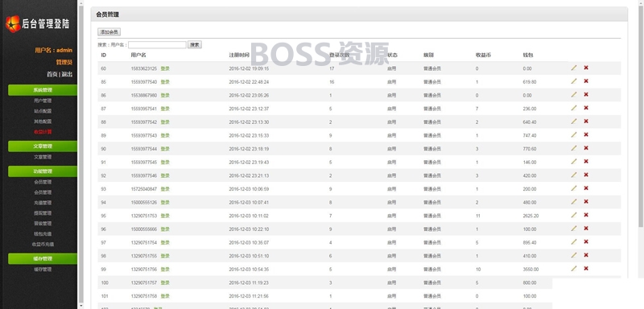Delete member ID 89
Image resolution: width=644 pixels, height=309 pixels.
[586, 134]
